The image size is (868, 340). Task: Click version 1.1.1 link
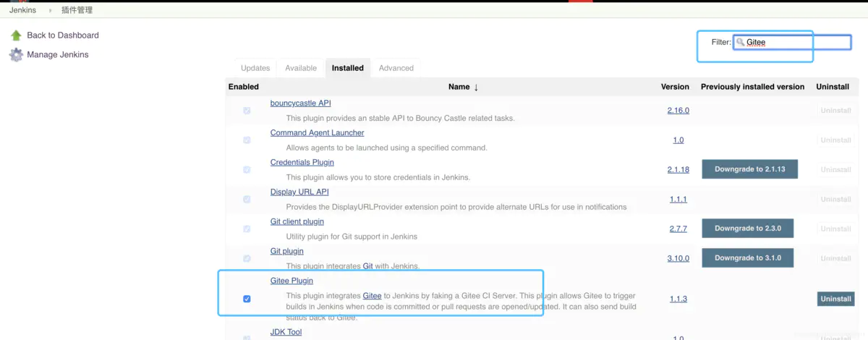point(678,200)
